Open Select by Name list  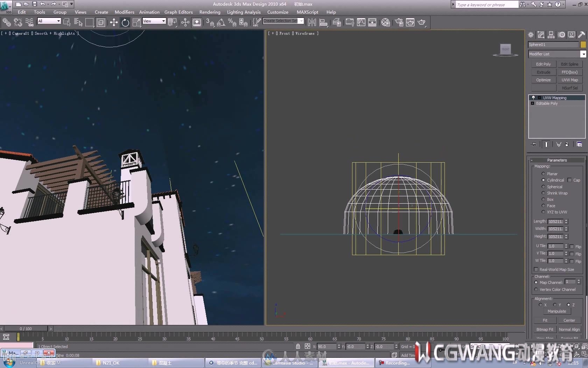(78, 22)
